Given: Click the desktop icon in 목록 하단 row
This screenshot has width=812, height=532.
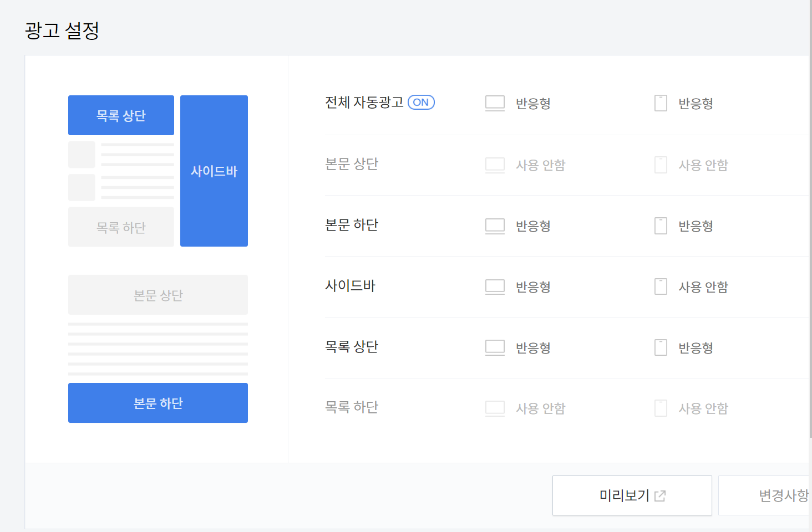Looking at the screenshot, I should point(495,408).
